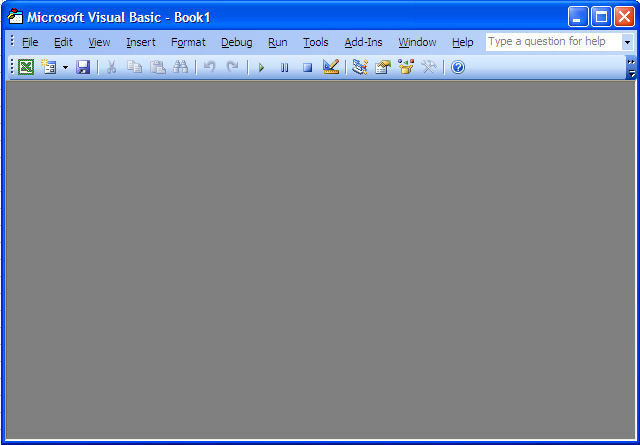The height and width of the screenshot is (445, 640).
Task: Expand the help question dropdown arrow
Action: [627, 42]
